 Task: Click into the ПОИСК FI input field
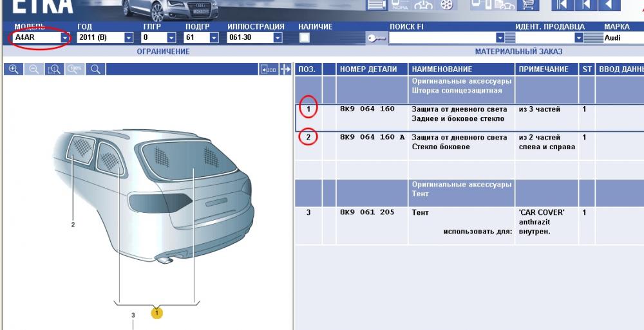442,38
